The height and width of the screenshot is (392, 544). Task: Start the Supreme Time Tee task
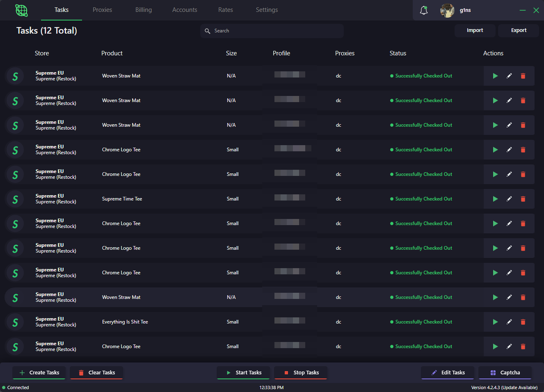(x=495, y=199)
